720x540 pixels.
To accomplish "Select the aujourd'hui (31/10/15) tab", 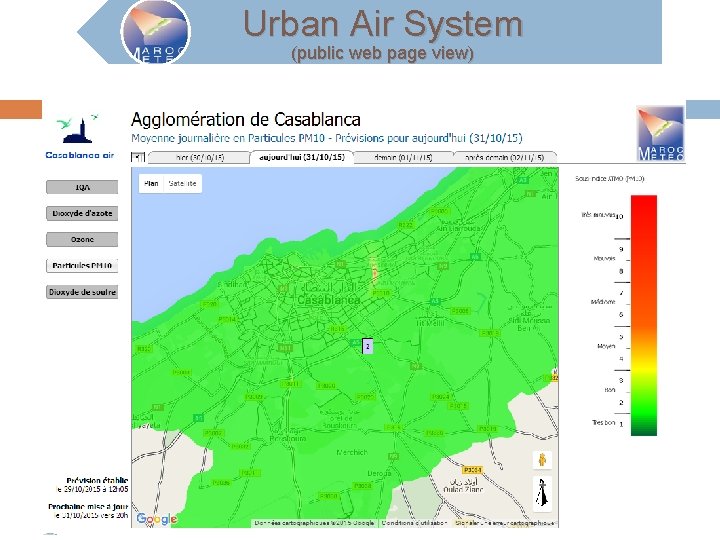I will [x=302, y=157].
